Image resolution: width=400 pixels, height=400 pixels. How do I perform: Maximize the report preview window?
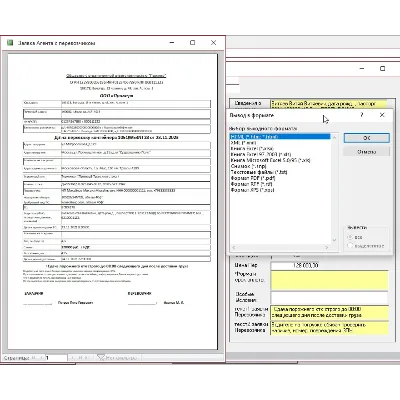point(193,43)
